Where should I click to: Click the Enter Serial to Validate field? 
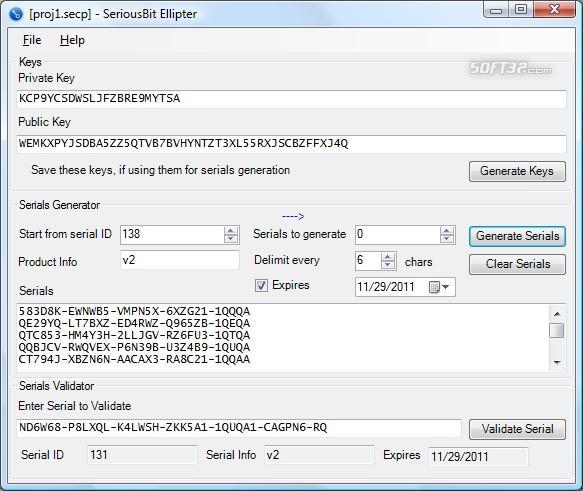tap(239, 428)
